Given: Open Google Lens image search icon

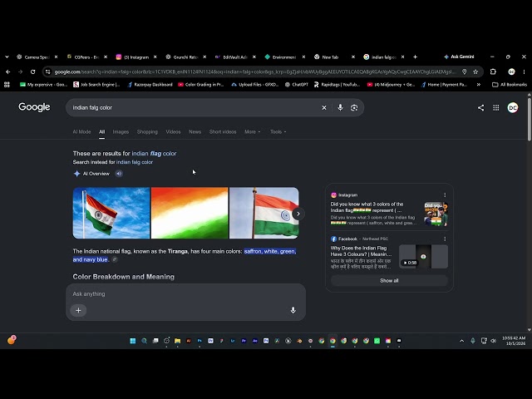Looking at the screenshot, I should [354, 107].
